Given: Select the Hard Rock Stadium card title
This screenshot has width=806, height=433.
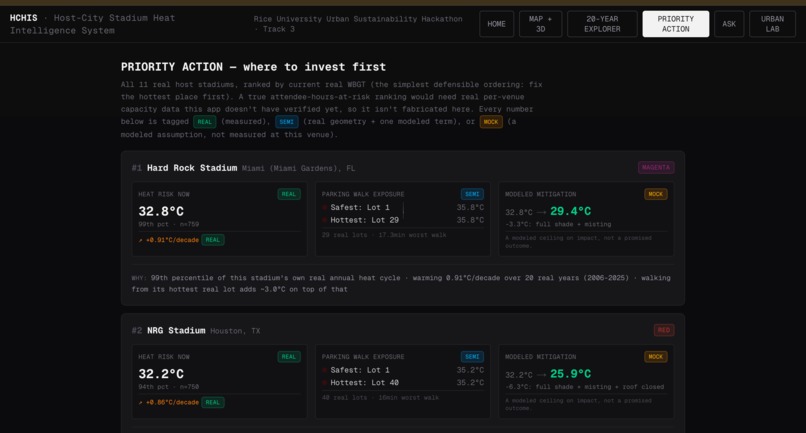Looking at the screenshot, I should click(x=192, y=168).
